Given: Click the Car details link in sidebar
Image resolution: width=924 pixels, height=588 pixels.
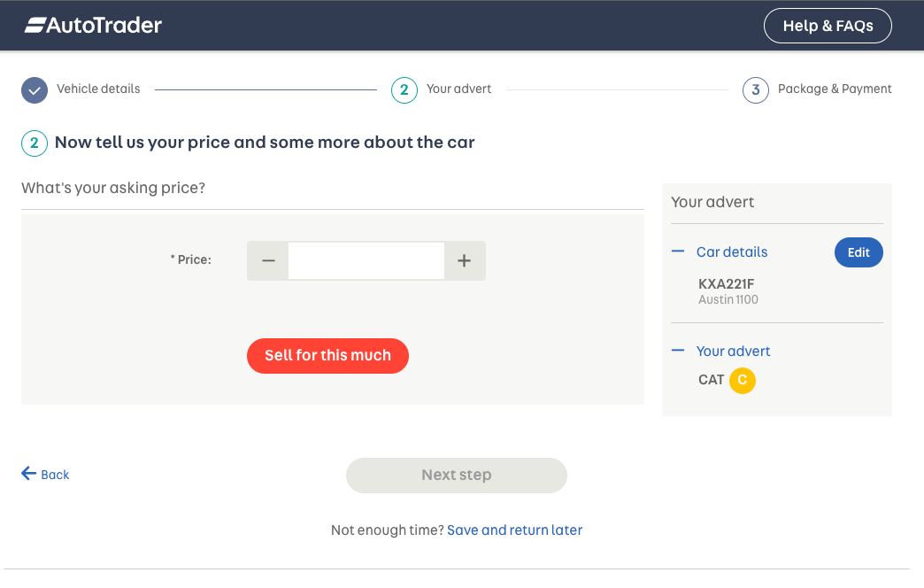Looking at the screenshot, I should [x=731, y=252].
